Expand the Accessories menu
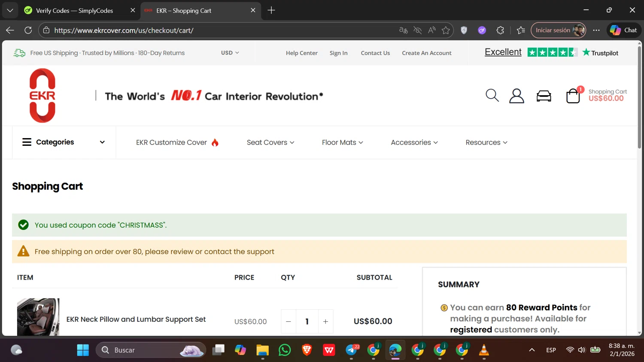Viewport: 644px width, 362px height. (x=414, y=142)
